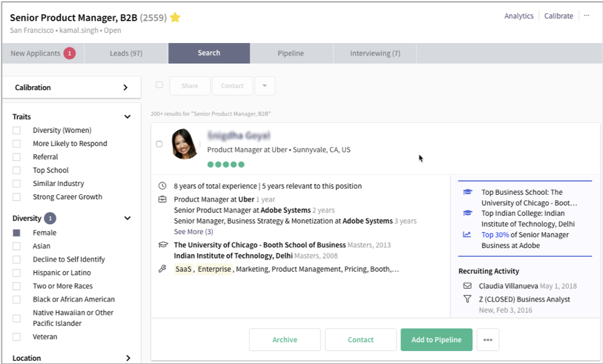Archive the candidate
The image size is (603, 364).
click(285, 340)
